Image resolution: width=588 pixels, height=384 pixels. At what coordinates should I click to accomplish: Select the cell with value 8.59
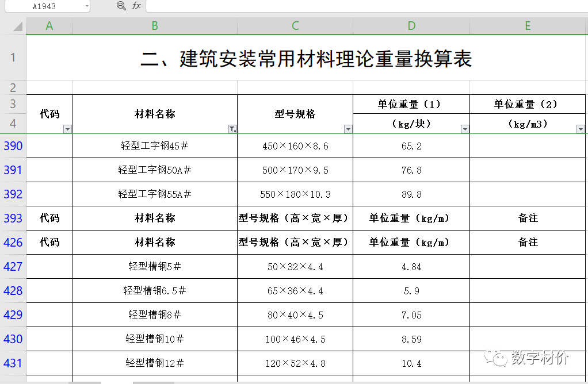click(411, 339)
